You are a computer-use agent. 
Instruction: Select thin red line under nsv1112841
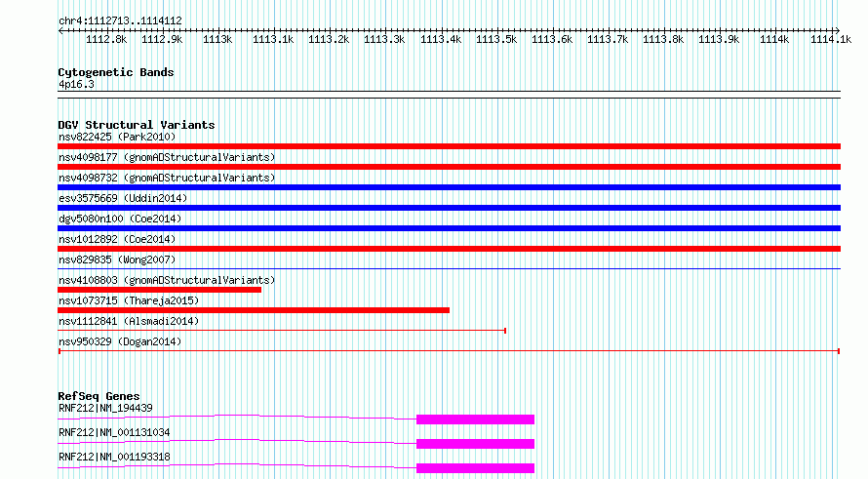pyautogui.click(x=282, y=331)
